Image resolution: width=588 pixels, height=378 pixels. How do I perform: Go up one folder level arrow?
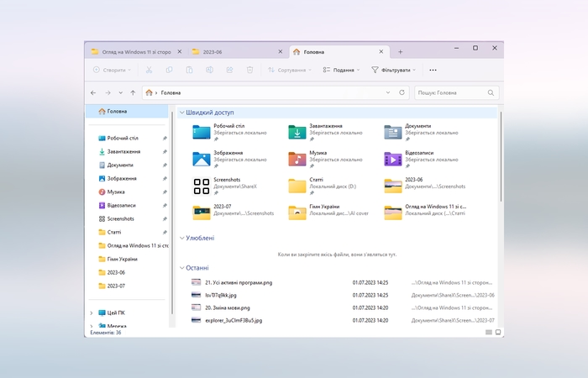coord(133,92)
